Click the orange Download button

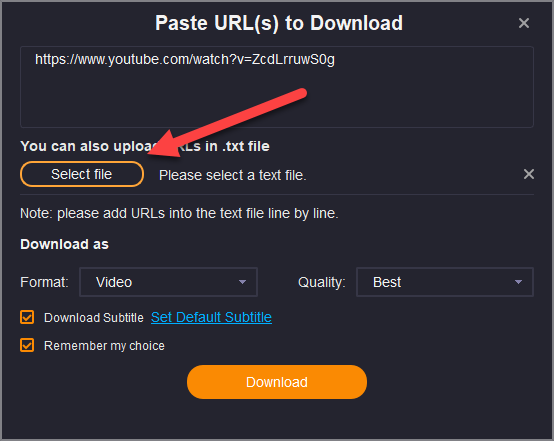click(x=277, y=382)
